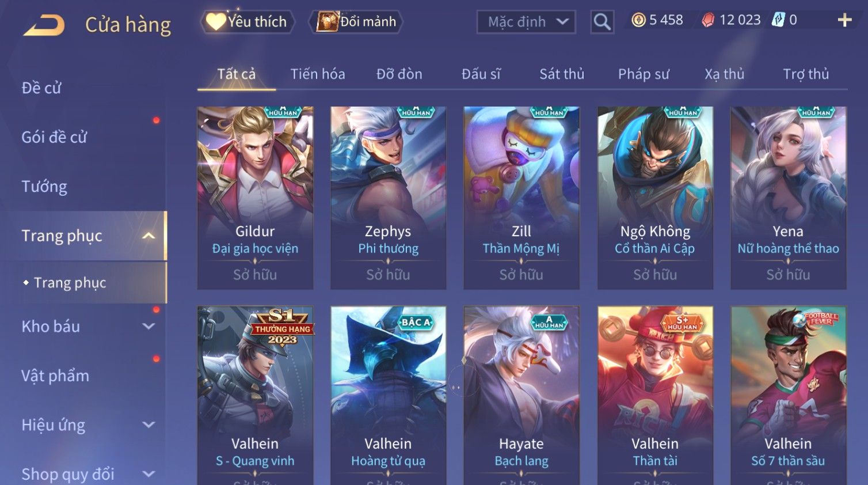Collapse the Trang phục sidebar section
Image resolution: width=868 pixels, height=485 pixels.
point(149,236)
